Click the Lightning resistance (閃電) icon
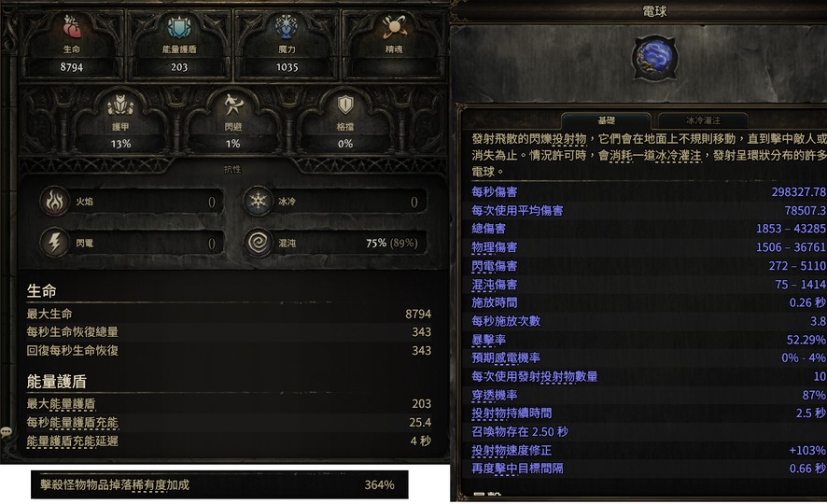 55,243
